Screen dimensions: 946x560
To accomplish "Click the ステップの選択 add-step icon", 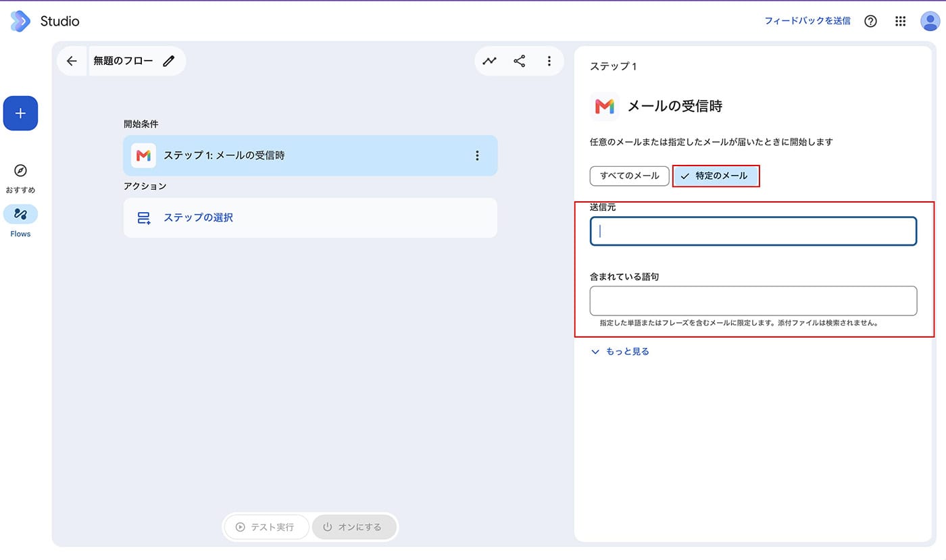I will pyautogui.click(x=144, y=218).
